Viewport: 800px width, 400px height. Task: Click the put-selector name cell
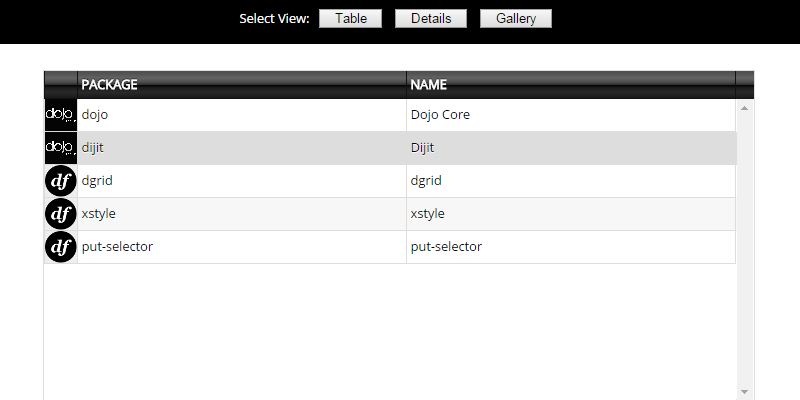tap(570, 247)
